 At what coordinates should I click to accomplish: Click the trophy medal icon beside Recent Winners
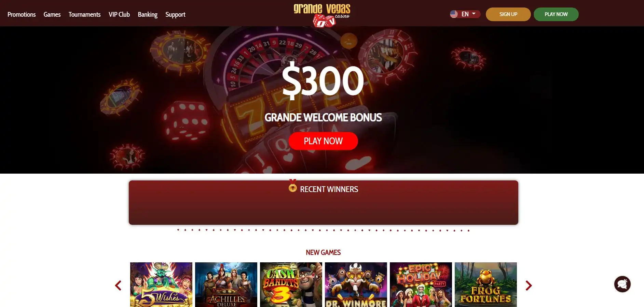[292, 186]
